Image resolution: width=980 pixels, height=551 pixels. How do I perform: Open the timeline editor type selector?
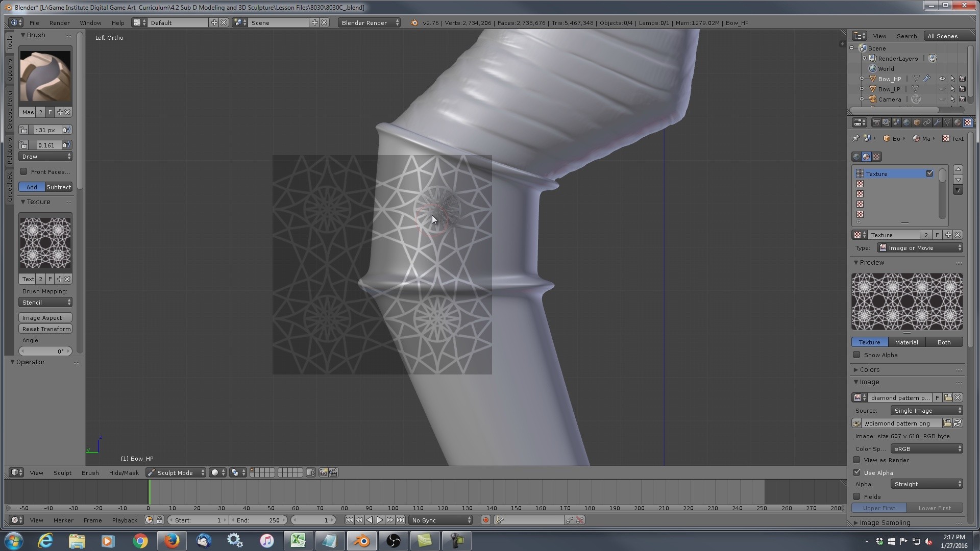[16, 520]
